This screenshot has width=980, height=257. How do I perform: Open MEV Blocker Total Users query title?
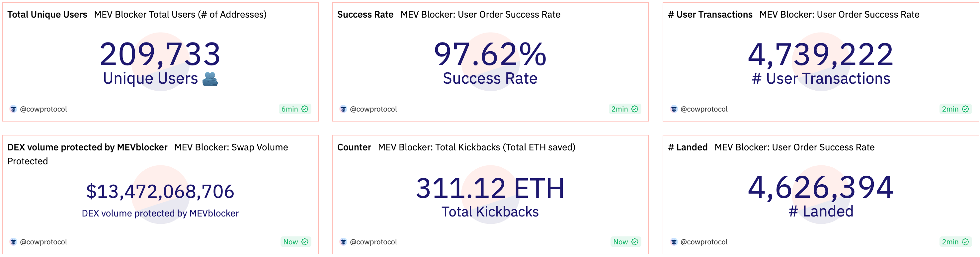(x=180, y=15)
